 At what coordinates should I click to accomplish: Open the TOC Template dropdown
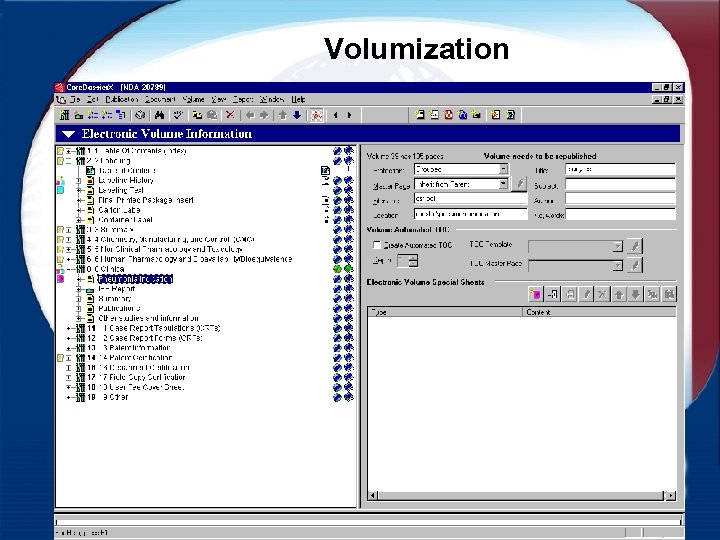click(x=618, y=247)
